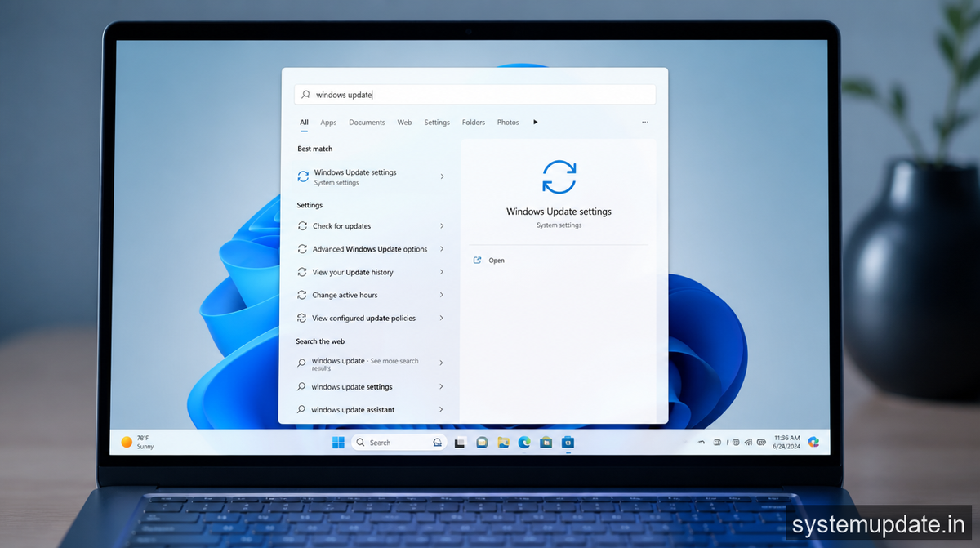Screen dimensions: 980x548
Task: Switch to the Photos filter tab
Action: (x=508, y=123)
